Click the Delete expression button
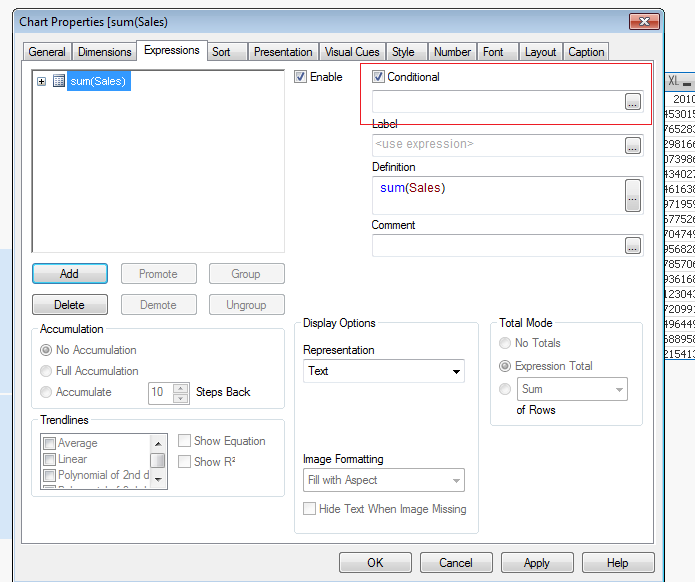 coord(70,305)
